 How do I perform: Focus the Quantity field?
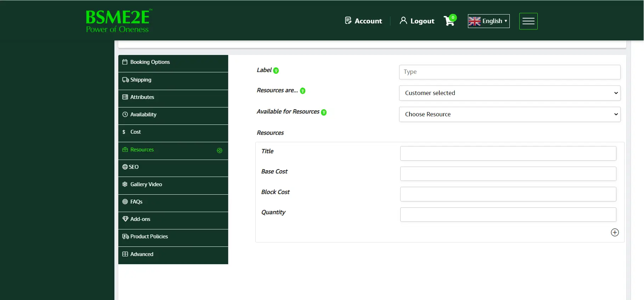pyautogui.click(x=508, y=215)
